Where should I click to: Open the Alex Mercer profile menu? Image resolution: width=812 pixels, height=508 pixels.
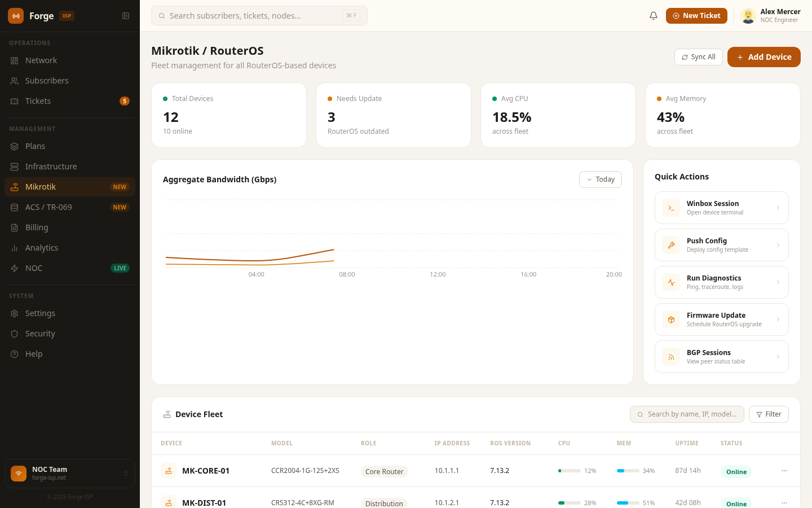coord(771,16)
